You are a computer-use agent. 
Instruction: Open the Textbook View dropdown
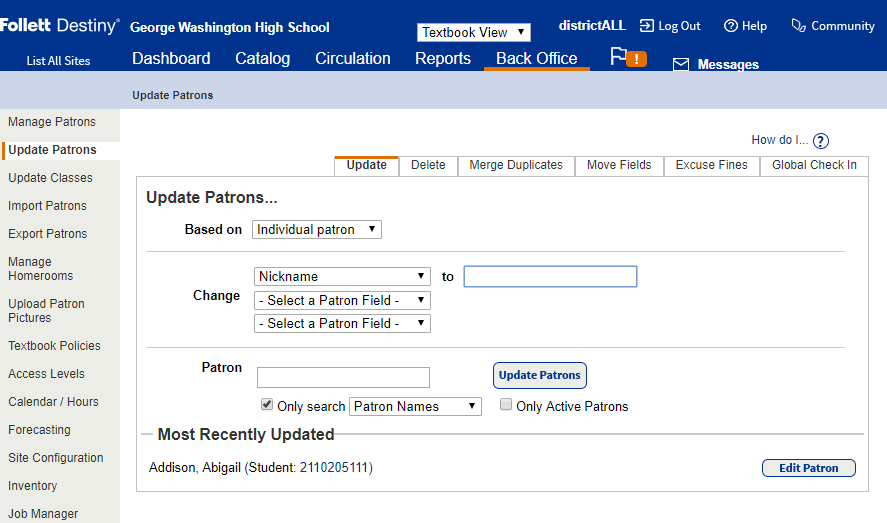click(473, 32)
